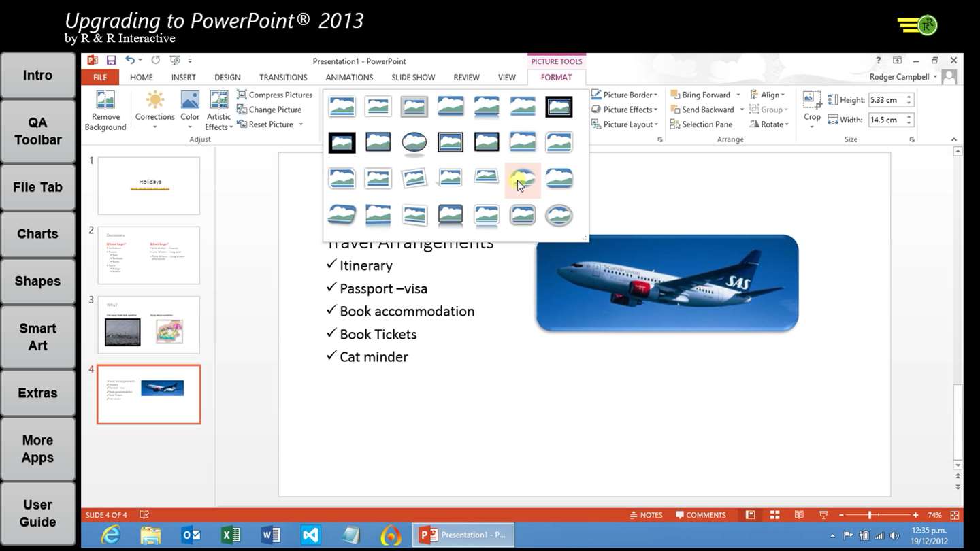Apply the metal oval style, bottom row end
Screen dimensions: 980x551
(x=559, y=216)
